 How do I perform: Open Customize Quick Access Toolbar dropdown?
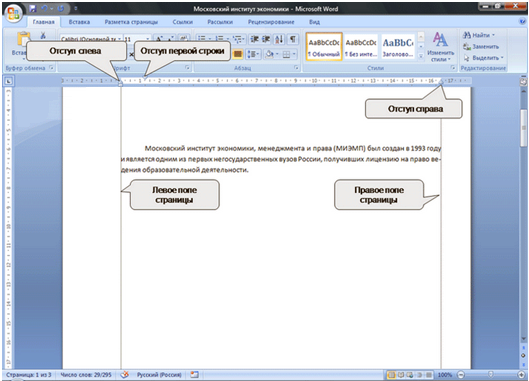[x=76, y=9]
